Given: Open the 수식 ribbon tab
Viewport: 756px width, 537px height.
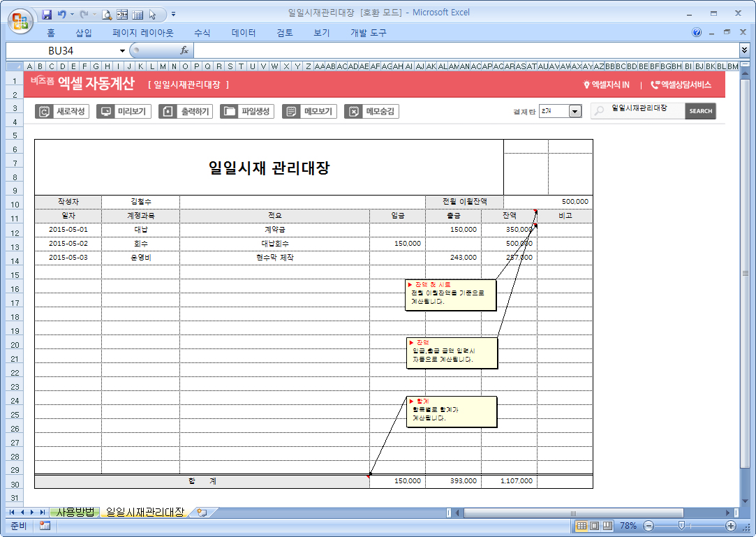Looking at the screenshot, I should tap(202, 33).
